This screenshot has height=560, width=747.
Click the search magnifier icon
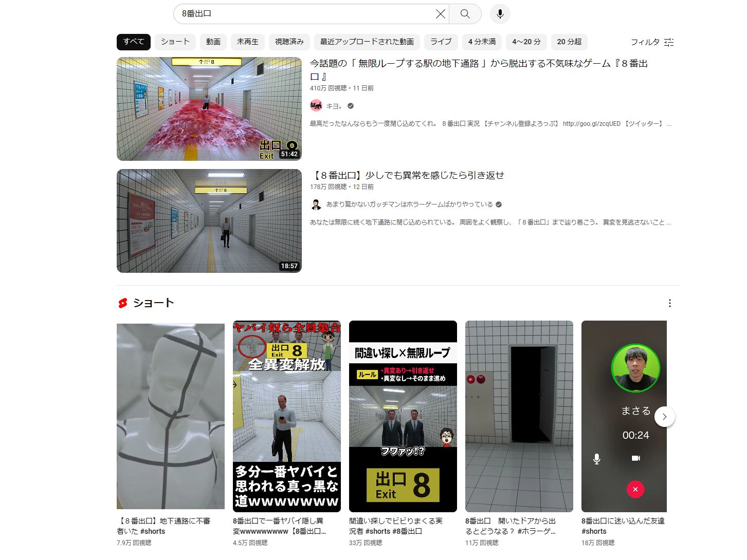pyautogui.click(x=464, y=14)
